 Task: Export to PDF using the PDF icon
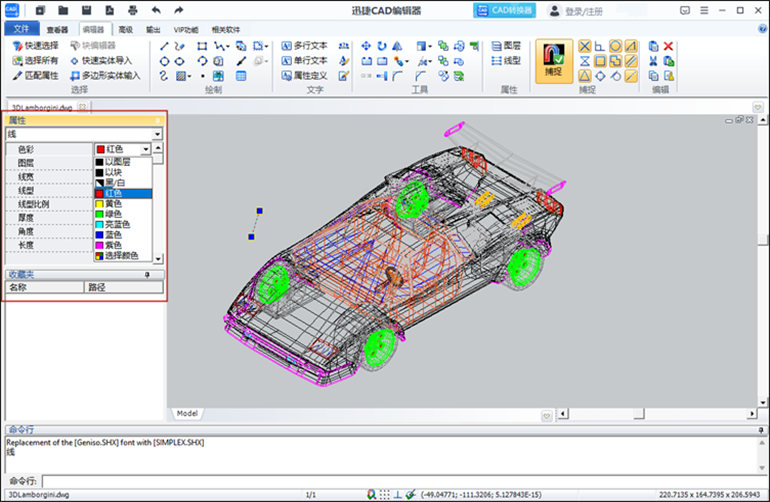(x=110, y=10)
